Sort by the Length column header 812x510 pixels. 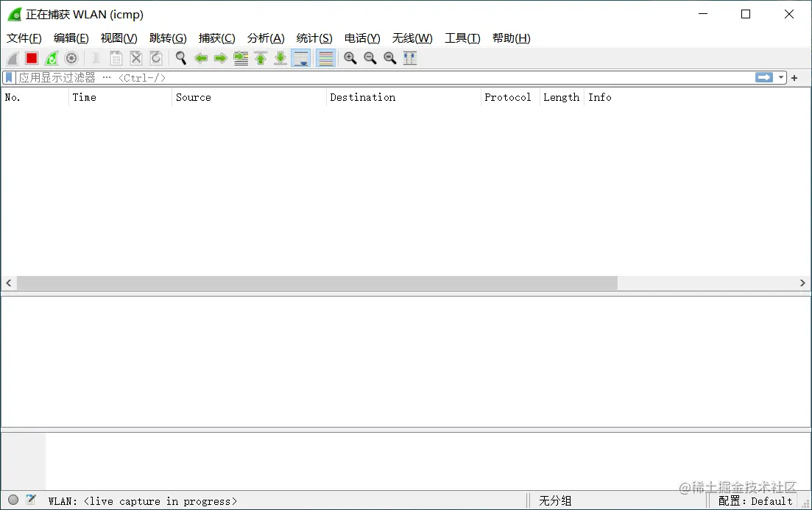pos(562,97)
